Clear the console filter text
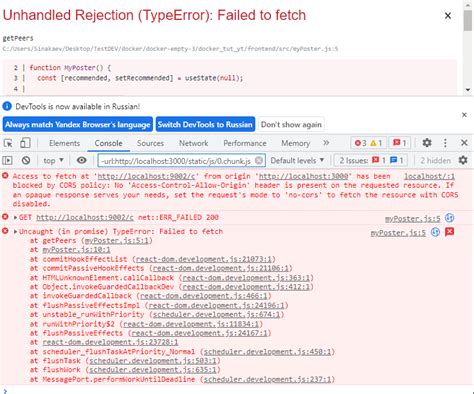 pos(259,161)
